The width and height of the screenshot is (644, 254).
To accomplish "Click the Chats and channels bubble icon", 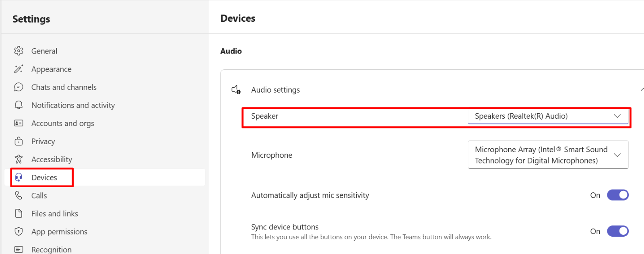I will [19, 87].
